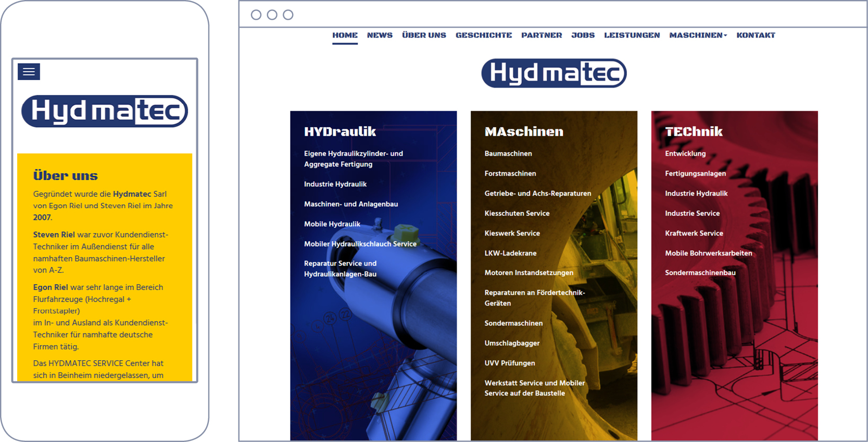Click the Hydmatec logo in desktop view
Screen dimensions: 868x442
click(x=554, y=73)
